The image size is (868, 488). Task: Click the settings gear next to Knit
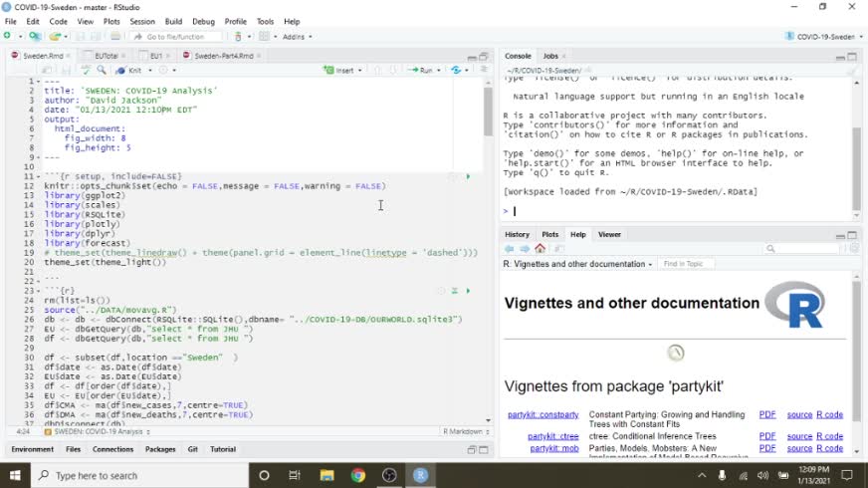[x=163, y=71]
